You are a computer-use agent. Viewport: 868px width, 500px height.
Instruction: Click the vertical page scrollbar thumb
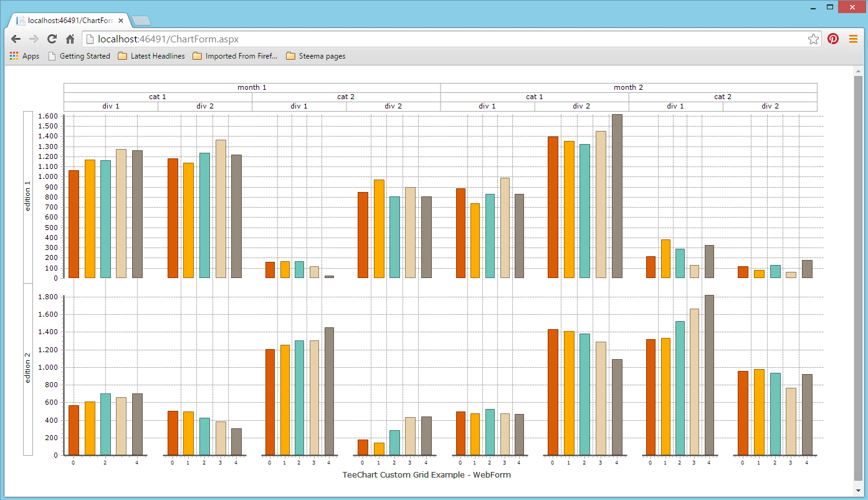858,277
